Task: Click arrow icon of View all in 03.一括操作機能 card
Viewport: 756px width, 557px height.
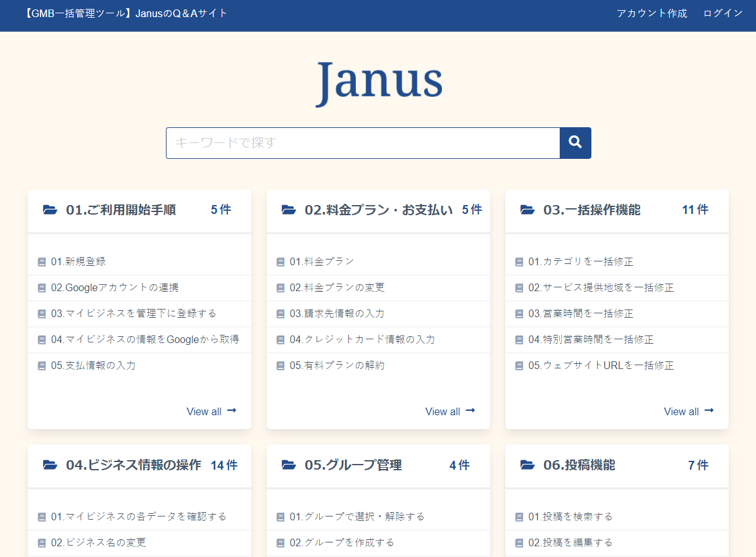Action: coord(709,411)
